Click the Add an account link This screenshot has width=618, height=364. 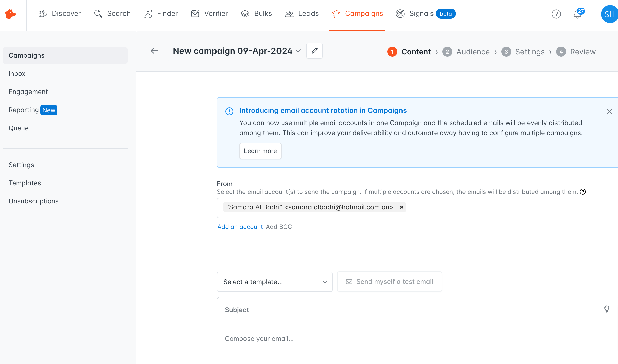click(240, 227)
